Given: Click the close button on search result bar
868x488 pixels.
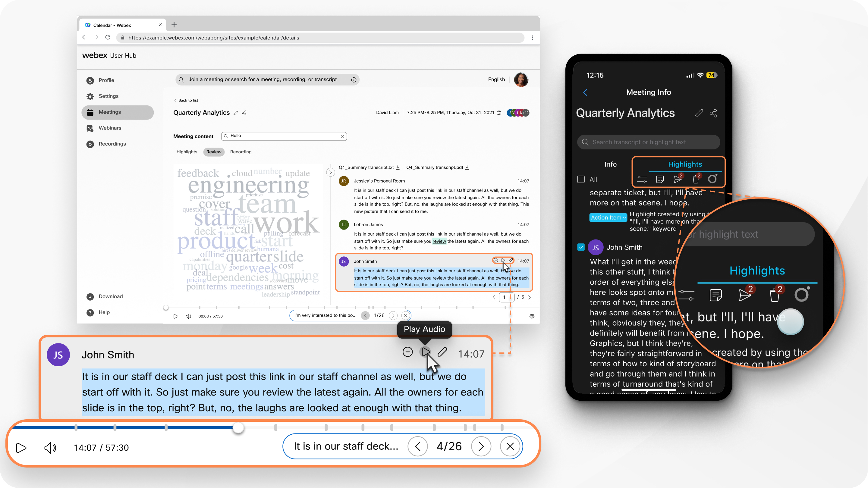Looking at the screenshot, I should (510, 447).
